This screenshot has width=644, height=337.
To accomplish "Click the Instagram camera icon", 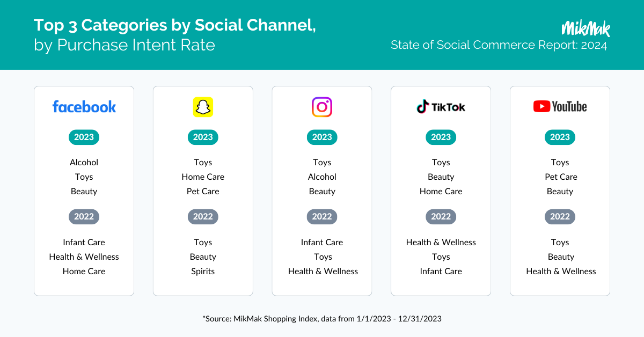I will tap(322, 107).
